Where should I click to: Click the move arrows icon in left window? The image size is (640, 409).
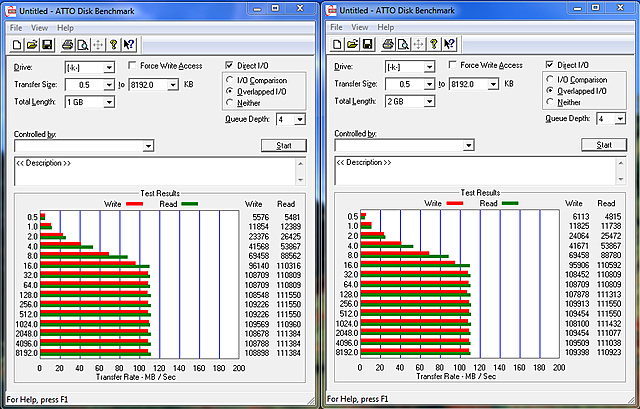tap(98, 44)
